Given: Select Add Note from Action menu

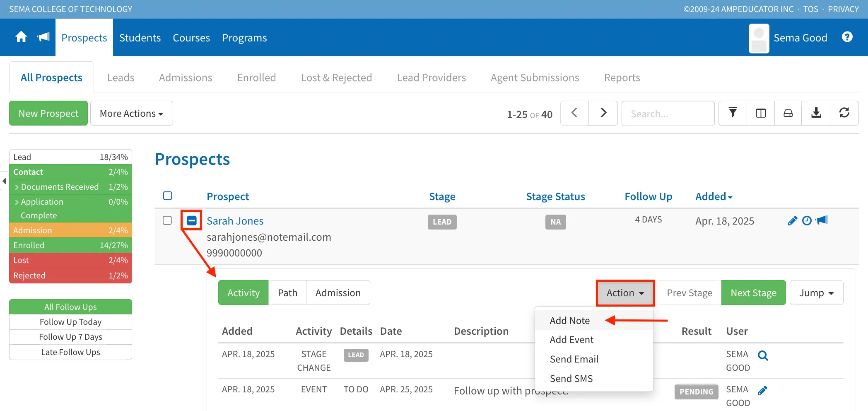Looking at the screenshot, I should [x=569, y=320].
